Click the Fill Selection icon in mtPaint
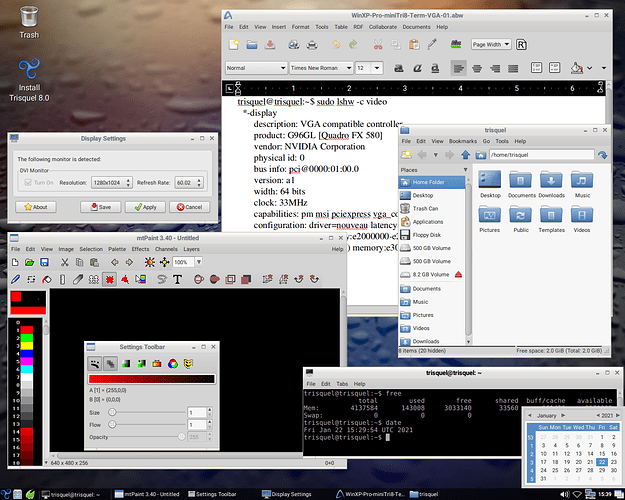The height and width of the screenshot is (500, 625). [246, 280]
